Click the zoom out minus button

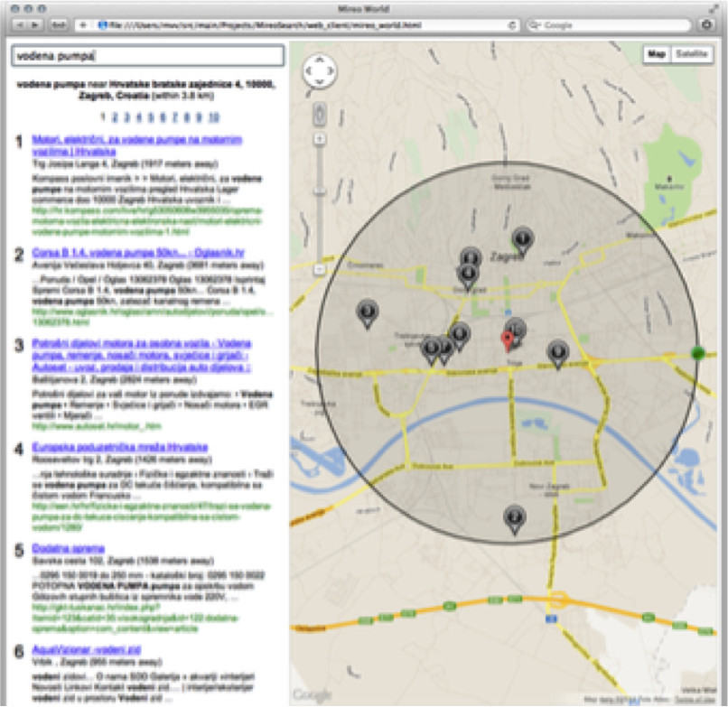pyautogui.click(x=319, y=269)
